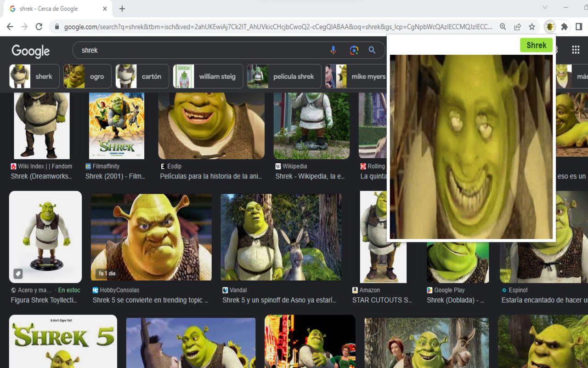Screen dimensions: 588x368
Task: Open the Vandal Shrek and Donkey image
Action: [281, 237]
